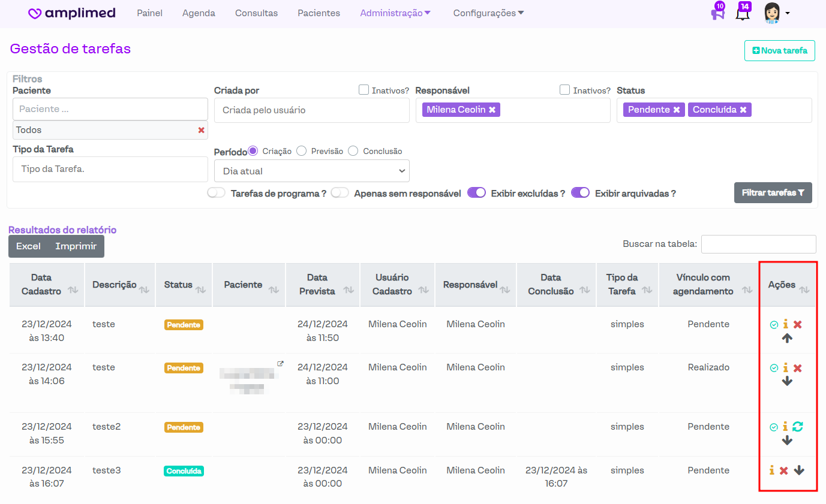The height and width of the screenshot is (504, 826).
Task: Open the megaphone announcements icon
Action: coord(717,13)
